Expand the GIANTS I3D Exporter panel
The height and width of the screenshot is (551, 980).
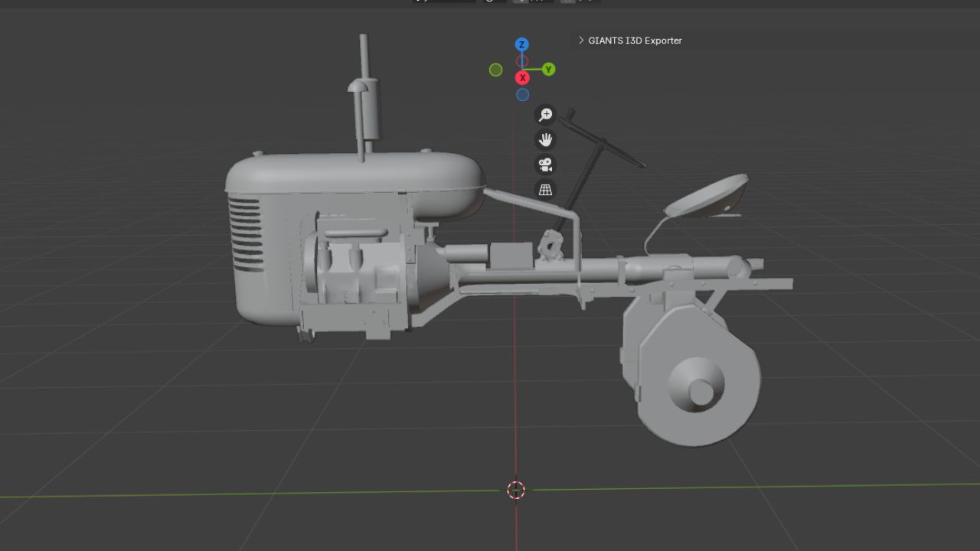point(581,41)
